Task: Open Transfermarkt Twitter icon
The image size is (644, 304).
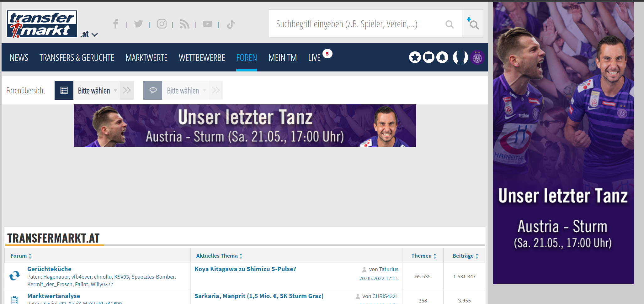Action: click(x=138, y=24)
